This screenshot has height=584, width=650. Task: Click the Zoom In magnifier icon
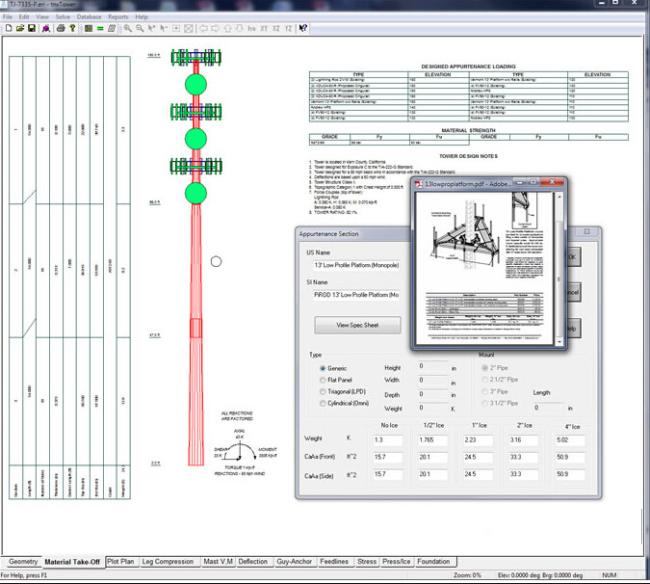point(127,28)
